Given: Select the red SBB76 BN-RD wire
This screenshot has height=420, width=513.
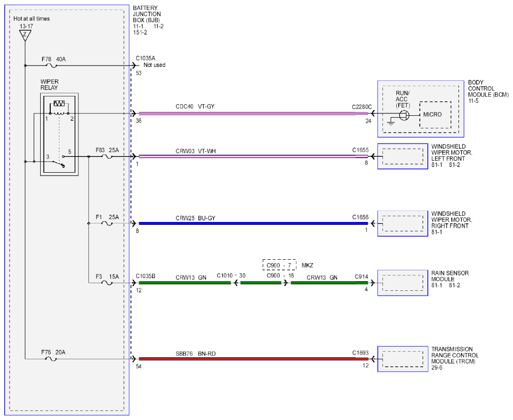Looking at the screenshot, I should click(253, 359).
